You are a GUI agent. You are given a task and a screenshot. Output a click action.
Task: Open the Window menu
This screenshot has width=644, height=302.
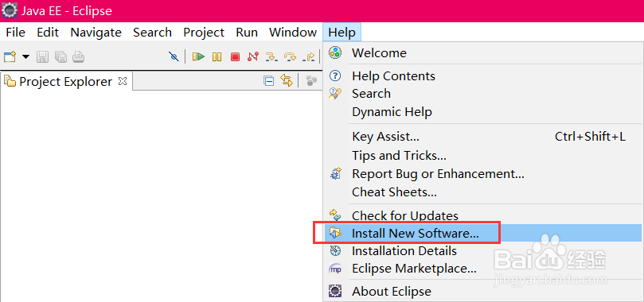point(293,33)
